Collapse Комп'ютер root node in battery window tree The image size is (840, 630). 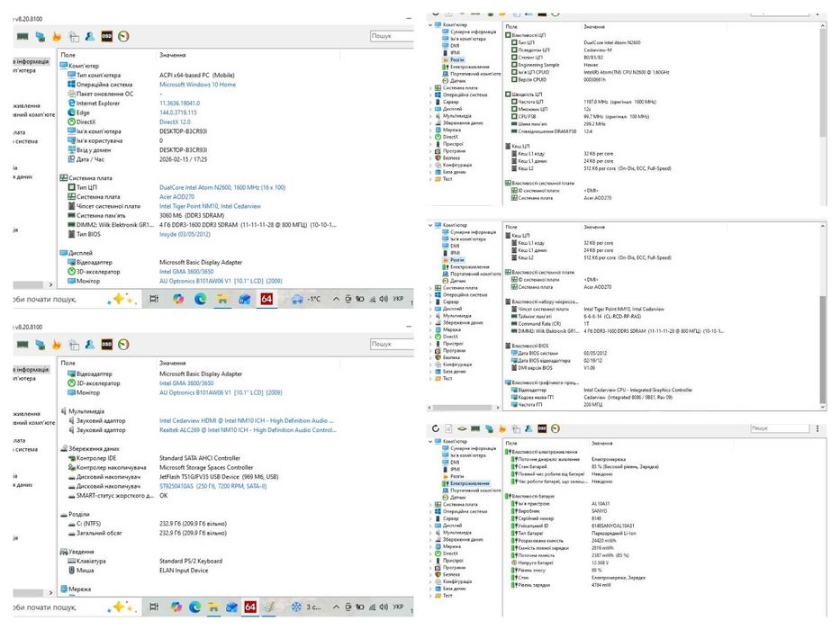point(430,441)
